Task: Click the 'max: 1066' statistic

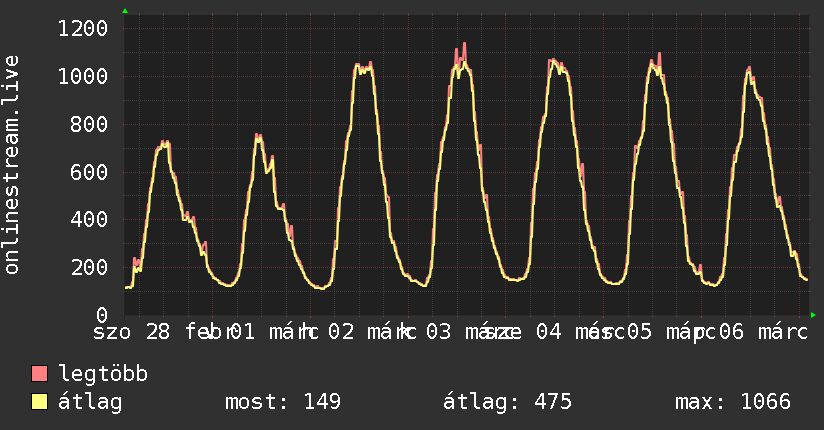Action: [733, 402]
